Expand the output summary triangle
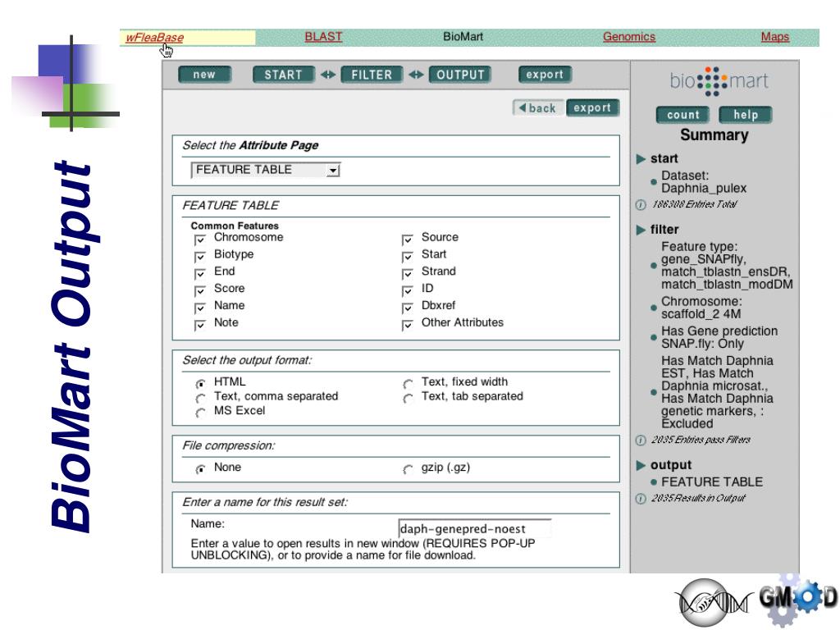 coord(641,465)
